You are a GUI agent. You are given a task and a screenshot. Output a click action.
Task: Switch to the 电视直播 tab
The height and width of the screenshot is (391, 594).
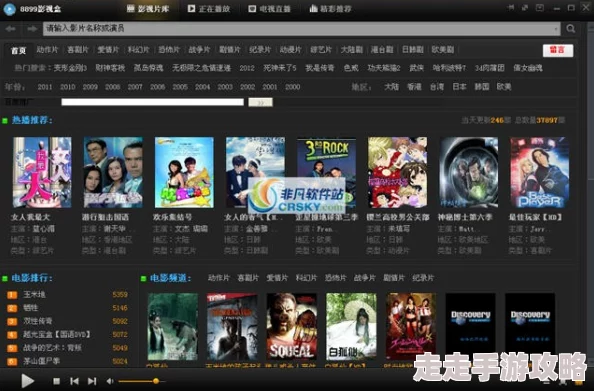click(269, 9)
